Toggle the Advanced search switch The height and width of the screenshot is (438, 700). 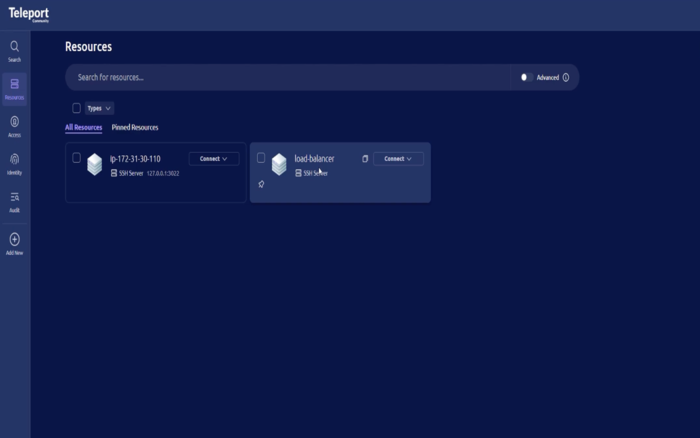point(526,78)
